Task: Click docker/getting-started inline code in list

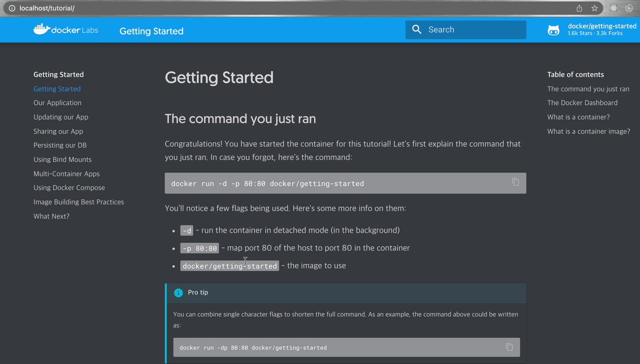Action: click(229, 266)
